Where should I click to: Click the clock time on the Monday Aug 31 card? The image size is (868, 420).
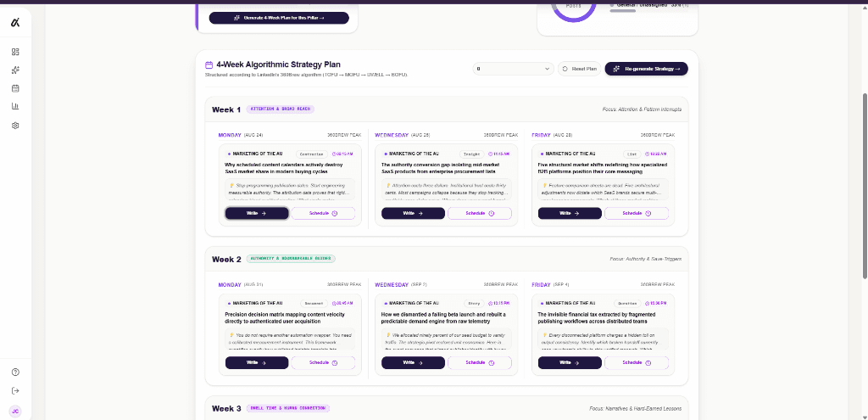click(x=342, y=304)
